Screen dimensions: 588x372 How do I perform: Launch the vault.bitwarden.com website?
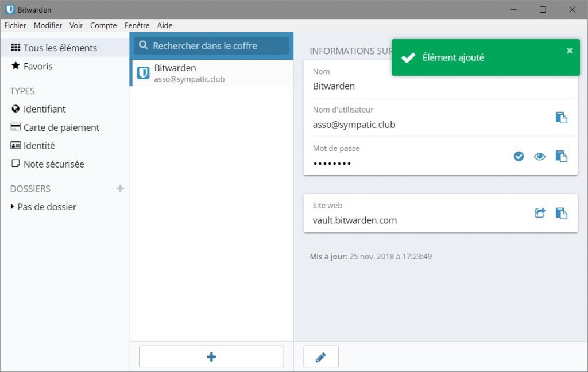click(540, 213)
